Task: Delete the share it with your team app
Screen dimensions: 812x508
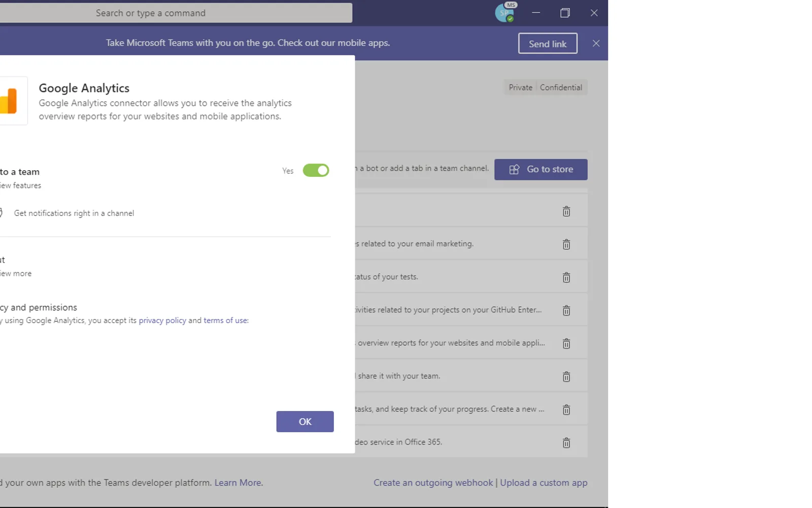Action: [x=566, y=376]
